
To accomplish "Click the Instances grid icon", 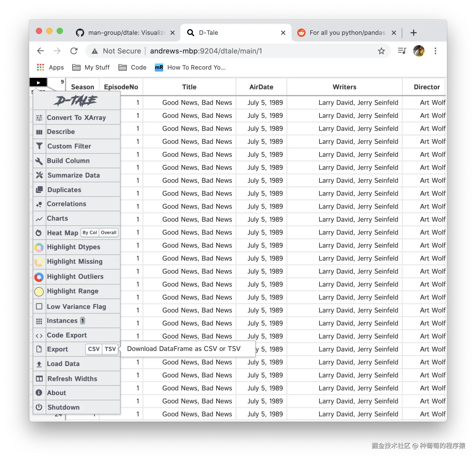I will pos(39,321).
